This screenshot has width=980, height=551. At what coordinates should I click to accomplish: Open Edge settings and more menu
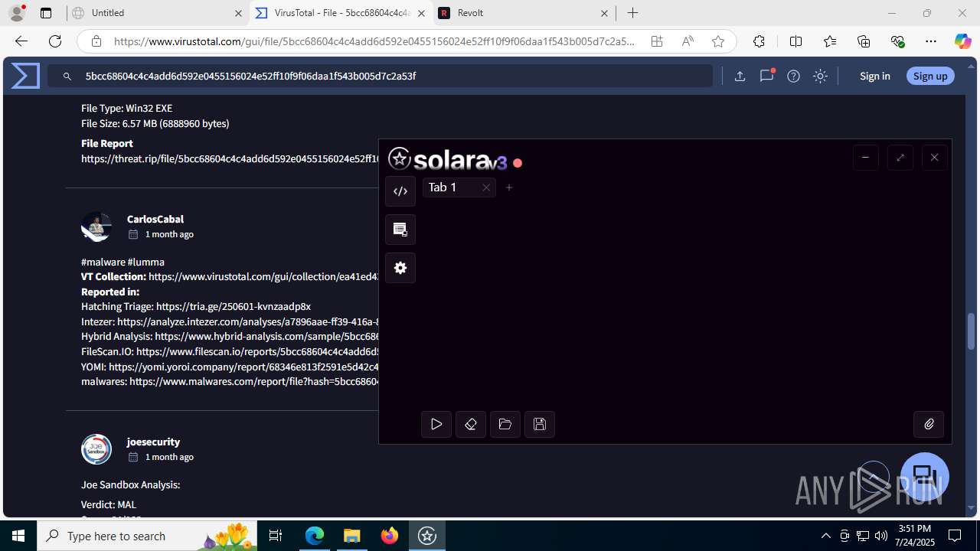pyautogui.click(x=931, y=41)
